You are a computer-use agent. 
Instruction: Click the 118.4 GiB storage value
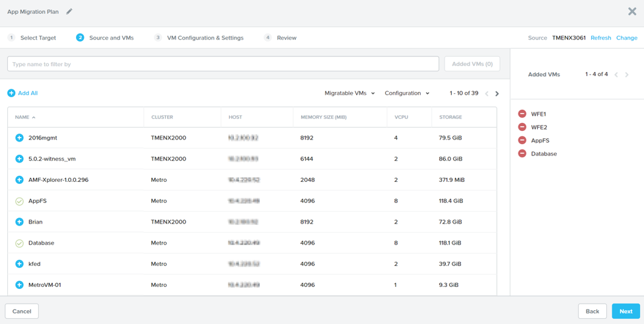[451, 201]
